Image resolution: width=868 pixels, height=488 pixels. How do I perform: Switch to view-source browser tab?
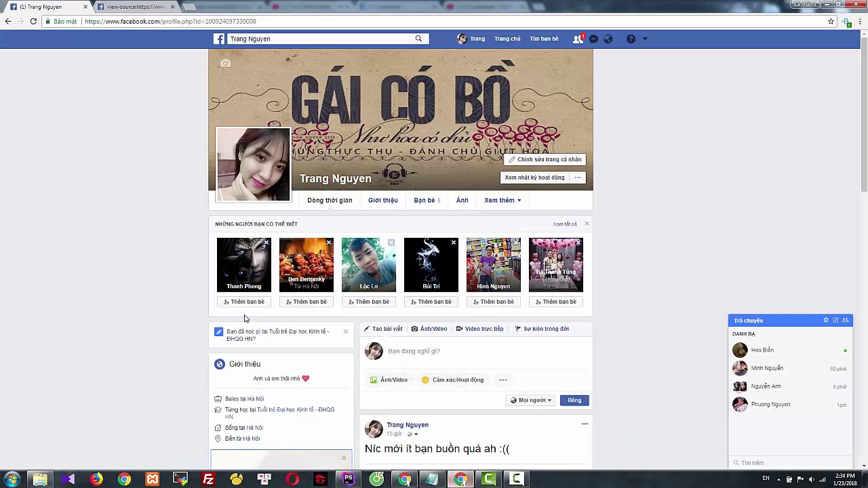[x=136, y=7]
